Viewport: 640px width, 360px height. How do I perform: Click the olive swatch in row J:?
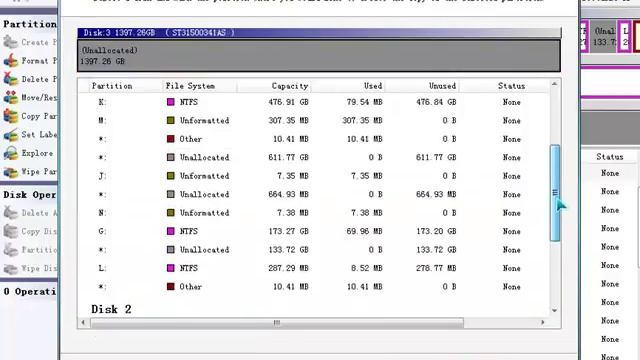coord(171,176)
